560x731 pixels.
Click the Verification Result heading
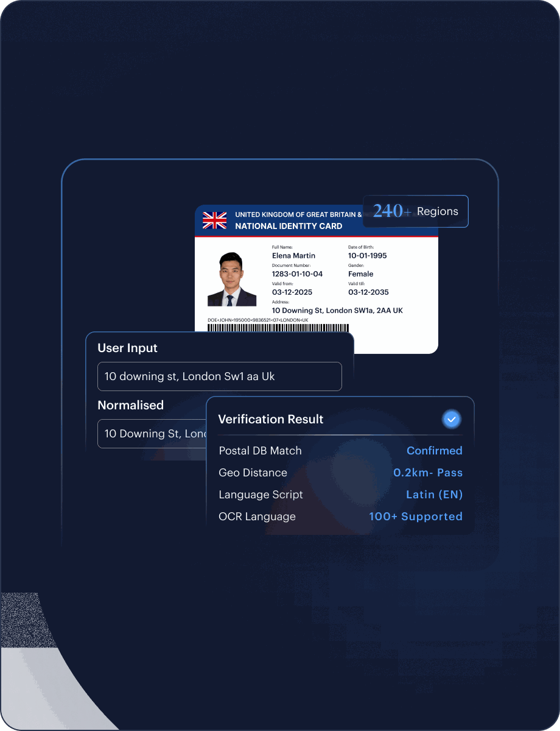(271, 419)
